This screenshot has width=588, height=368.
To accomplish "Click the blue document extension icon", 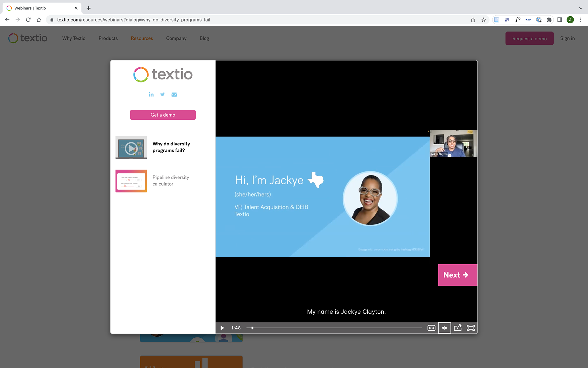I will point(497,20).
